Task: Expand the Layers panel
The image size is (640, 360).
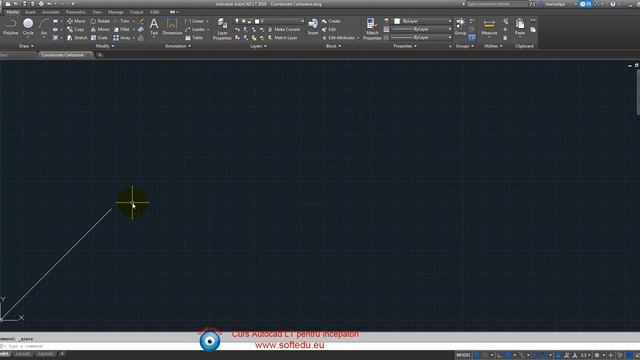Action: (258, 46)
